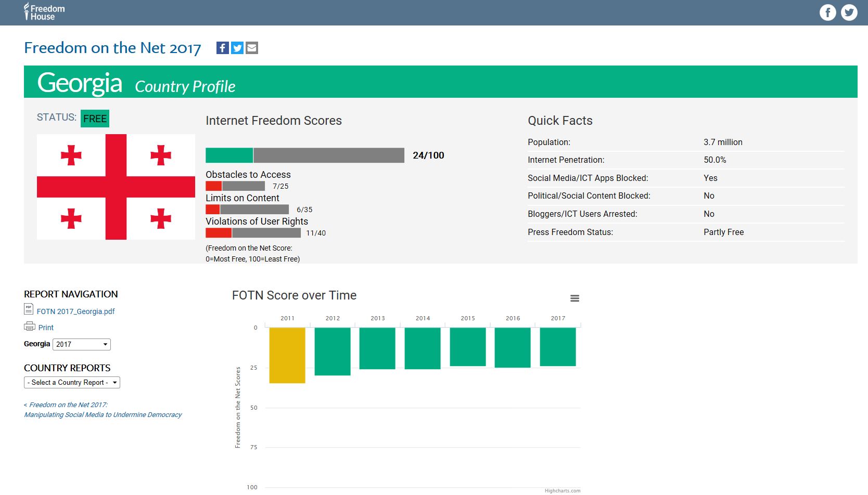
Task: Open Twitter page from header icon
Action: click(x=849, y=12)
